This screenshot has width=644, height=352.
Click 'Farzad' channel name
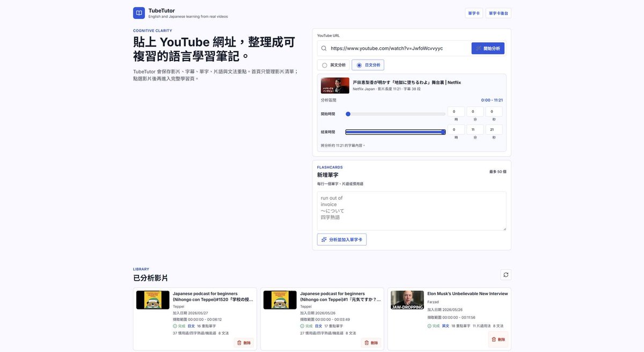coord(433,302)
